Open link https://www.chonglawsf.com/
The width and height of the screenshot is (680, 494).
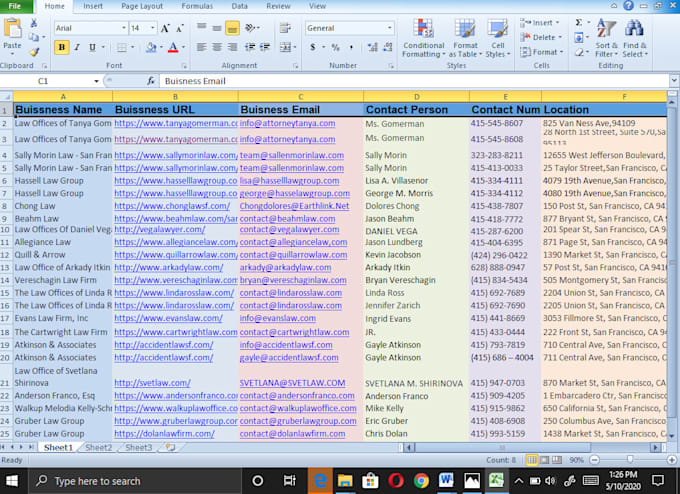(x=172, y=206)
